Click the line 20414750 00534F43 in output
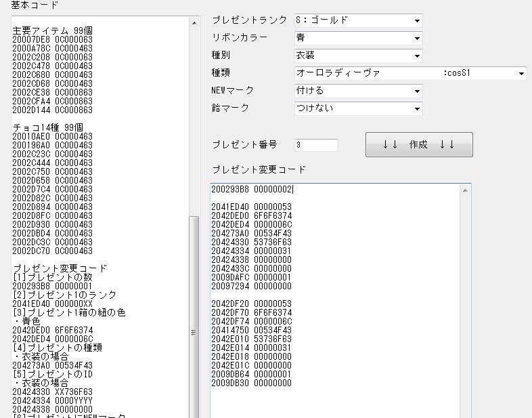The width and height of the screenshot is (532, 418). tap(251, 331)
